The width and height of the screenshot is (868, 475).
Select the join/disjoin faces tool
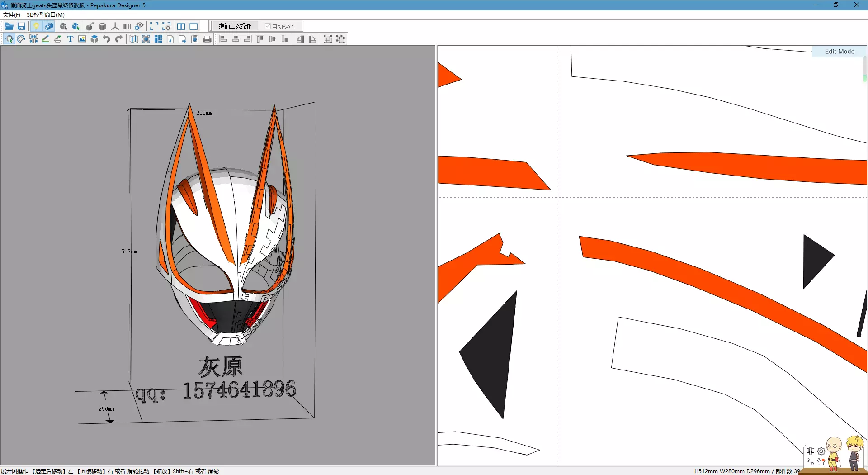33,39
